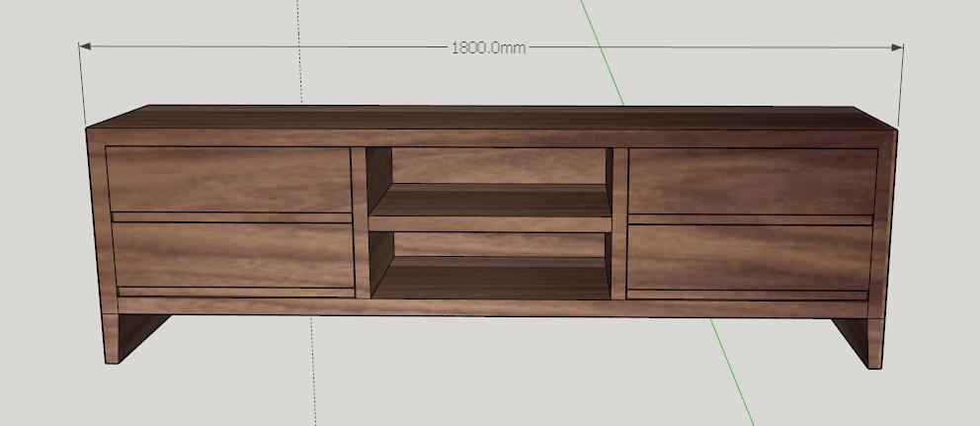Select the upper-left drawer front
Screen dimensions: 980x426
[228, 180]
